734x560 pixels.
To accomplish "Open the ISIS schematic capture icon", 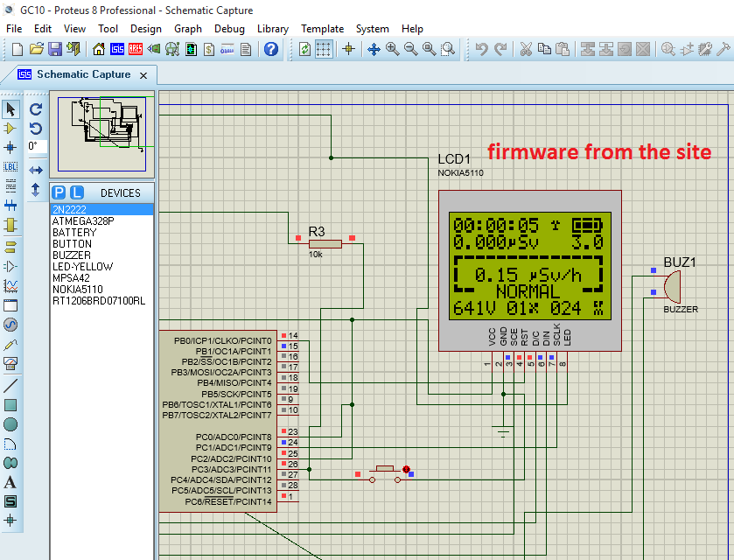I will pyautogui.click(x=117, y=49).
